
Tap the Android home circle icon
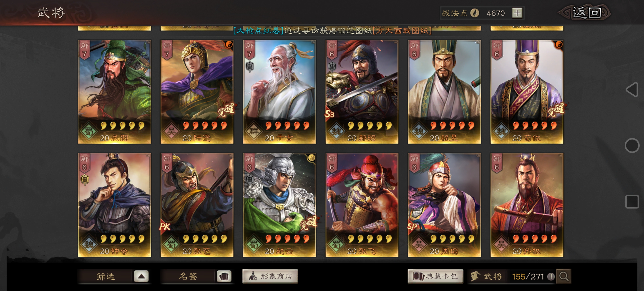click(x=632, y=145)
